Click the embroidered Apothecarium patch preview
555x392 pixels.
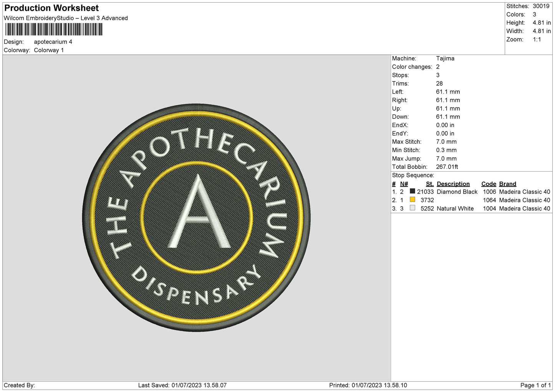[196, 218]
